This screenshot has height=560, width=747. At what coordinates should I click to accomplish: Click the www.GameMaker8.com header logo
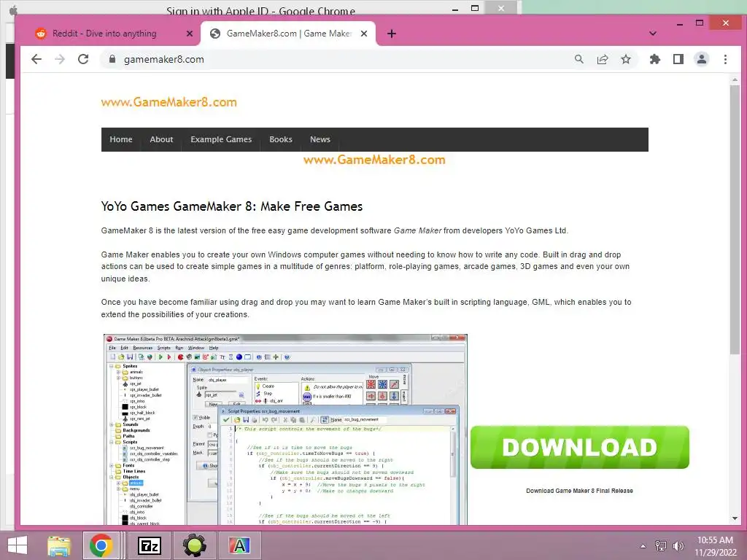coord(169,102)
